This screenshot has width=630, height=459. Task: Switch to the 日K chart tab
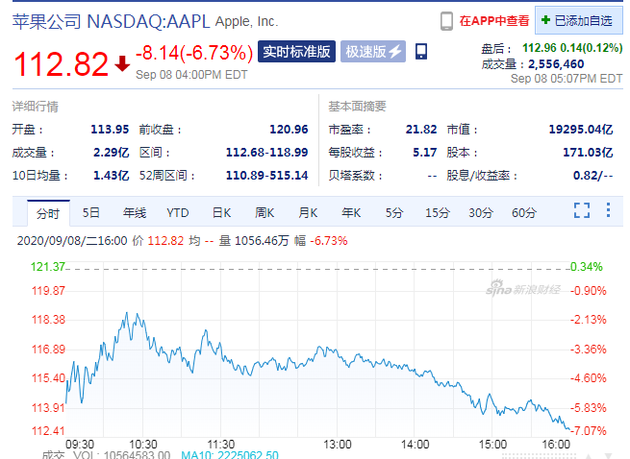(221, 213)
